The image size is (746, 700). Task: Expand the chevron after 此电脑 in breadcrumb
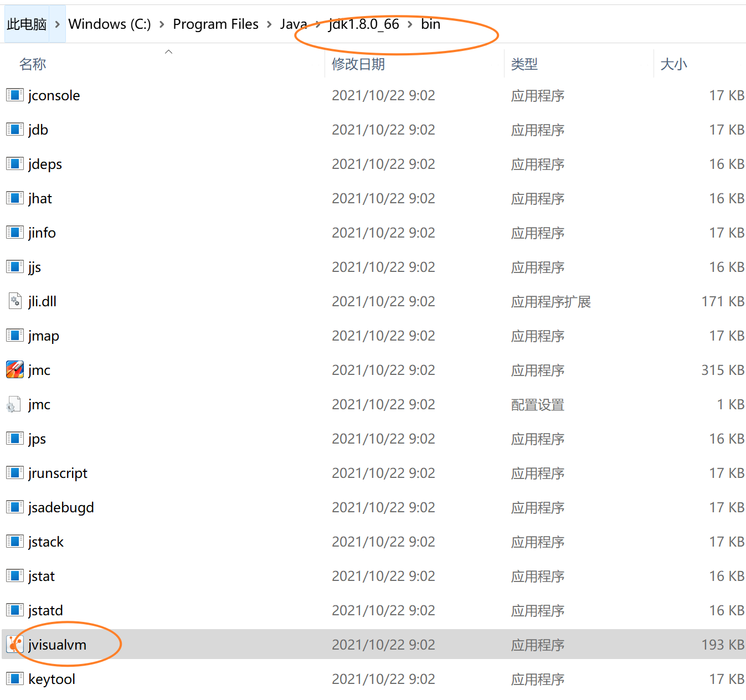coord(57,24)
